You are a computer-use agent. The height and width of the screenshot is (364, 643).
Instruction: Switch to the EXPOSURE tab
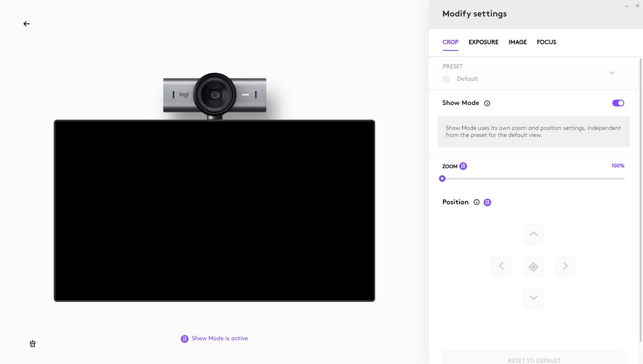coord(483,42)
